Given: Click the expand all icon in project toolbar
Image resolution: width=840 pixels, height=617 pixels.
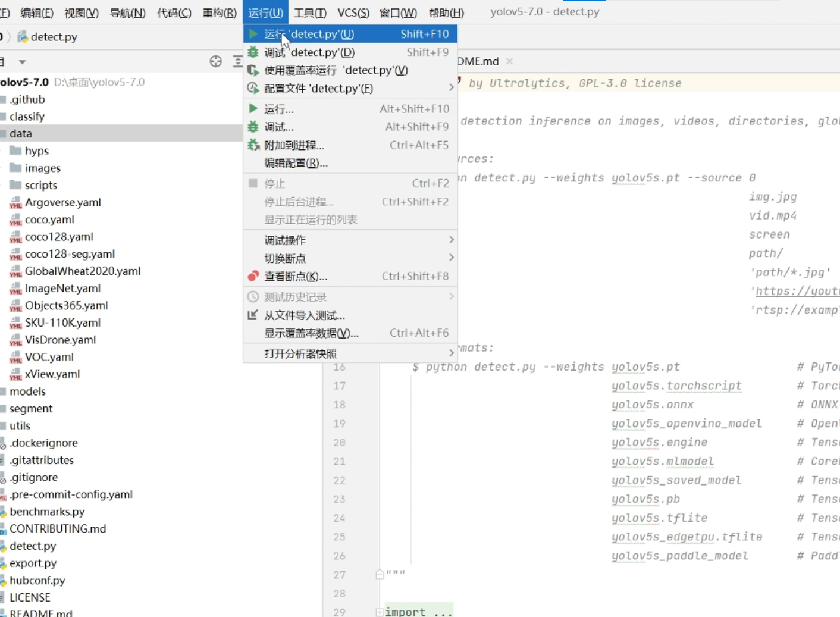Looking at the screenshot, I should tap(238, 61).
